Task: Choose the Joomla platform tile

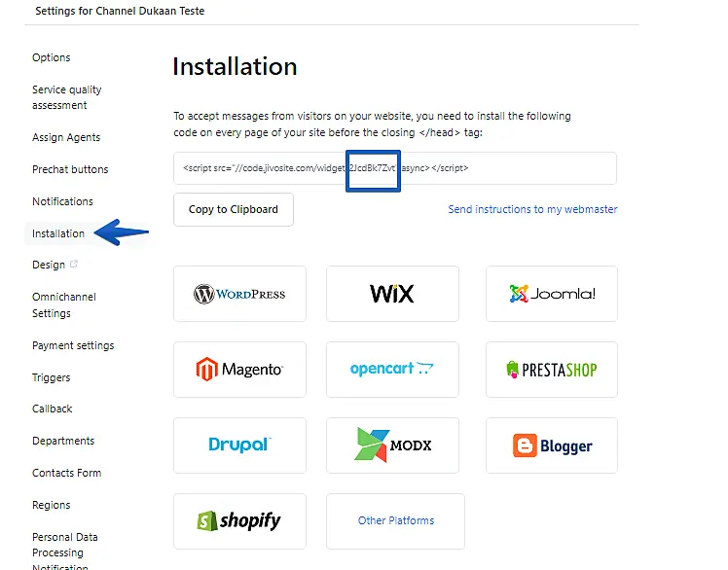Action: click(551, 294)
